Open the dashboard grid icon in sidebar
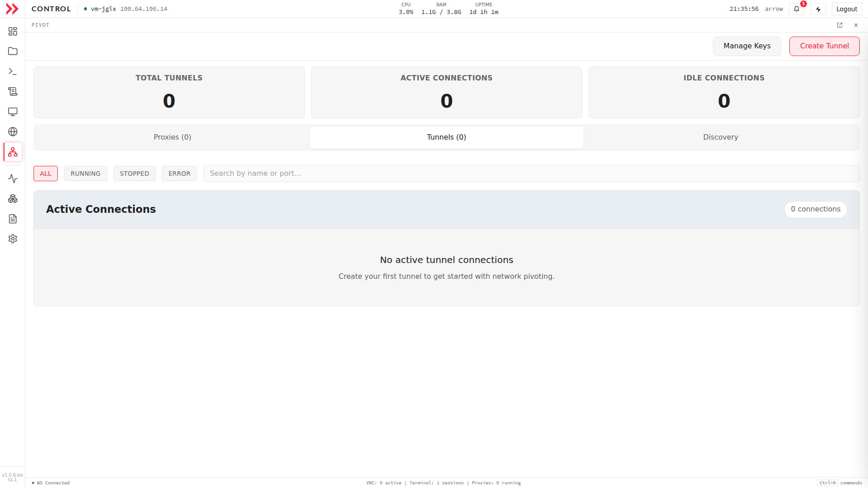 click(x=13, y=31)
